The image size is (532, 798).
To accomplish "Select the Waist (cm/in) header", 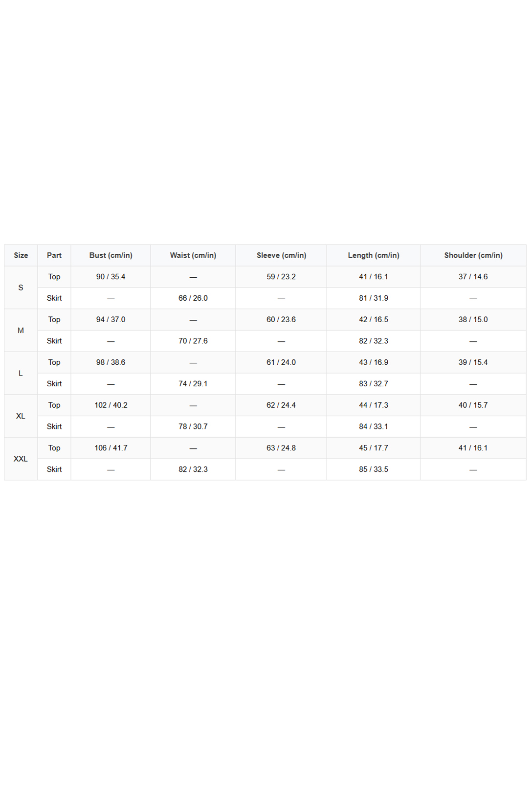I will point(193,255).
